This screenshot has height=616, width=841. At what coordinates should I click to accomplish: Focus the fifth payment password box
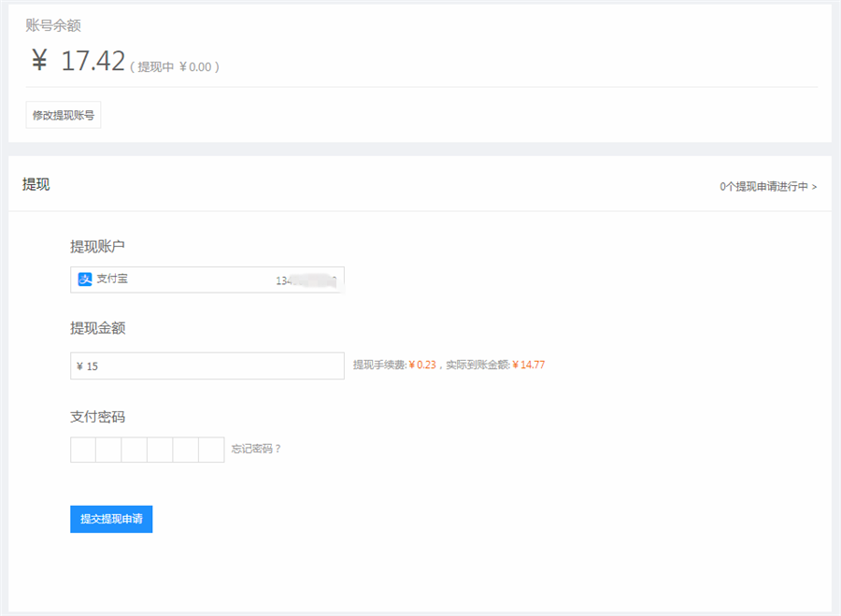coord(186,450)
